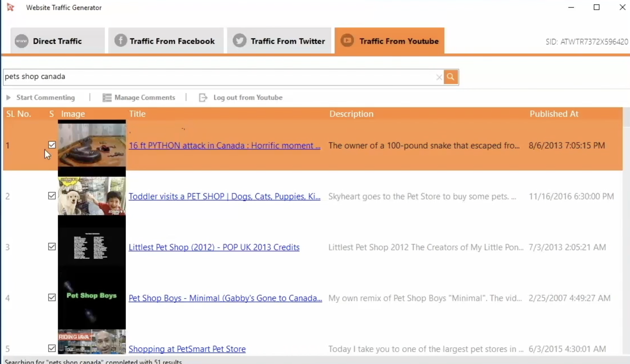Open the Traffic From Twitter tab

tap(279, 41)
